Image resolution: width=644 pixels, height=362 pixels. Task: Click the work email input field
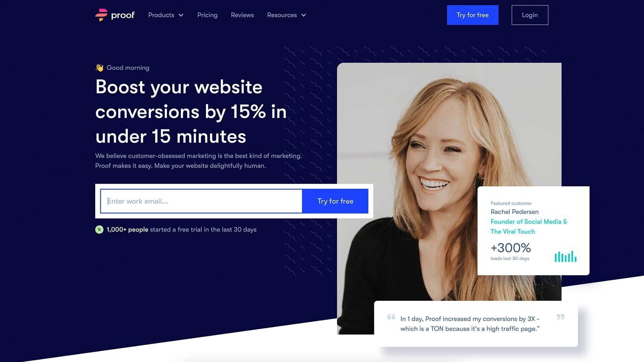[x=201, y=201]
